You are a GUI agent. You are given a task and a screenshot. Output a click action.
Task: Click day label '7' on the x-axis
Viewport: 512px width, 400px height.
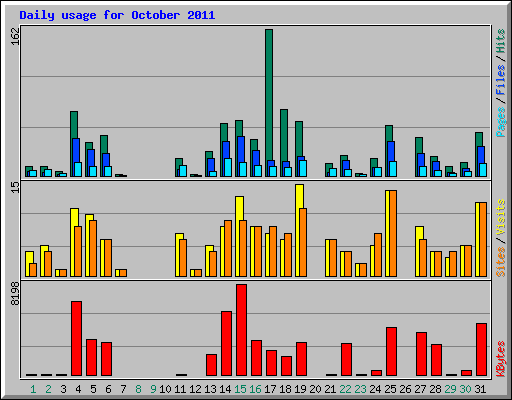point(123,389)
